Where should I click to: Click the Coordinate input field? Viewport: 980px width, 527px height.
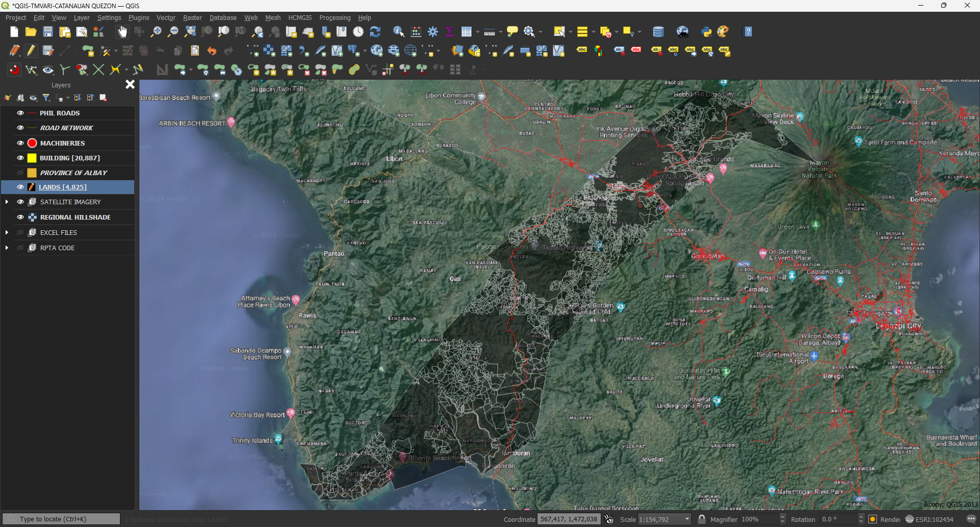[x=569, y=519]
